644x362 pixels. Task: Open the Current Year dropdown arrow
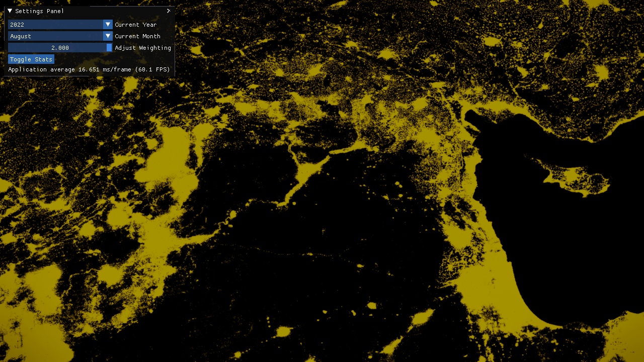point(108,24)
